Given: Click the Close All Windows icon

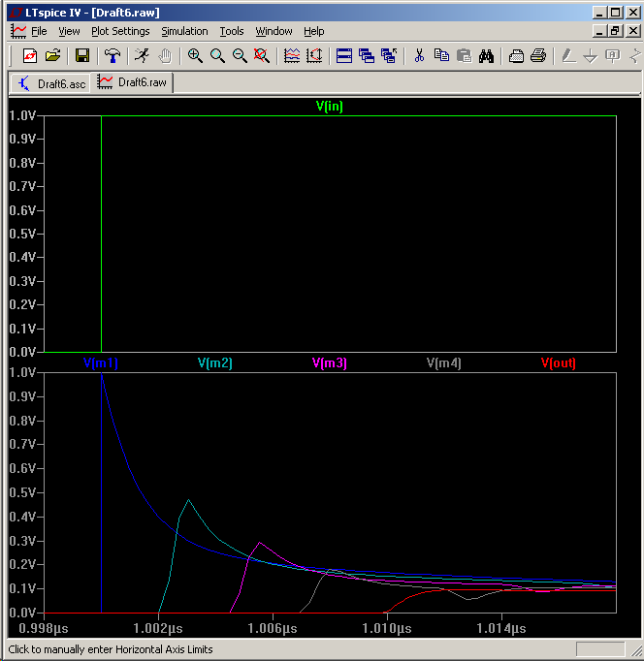Looking at the screenshot, I should (389, 55).
